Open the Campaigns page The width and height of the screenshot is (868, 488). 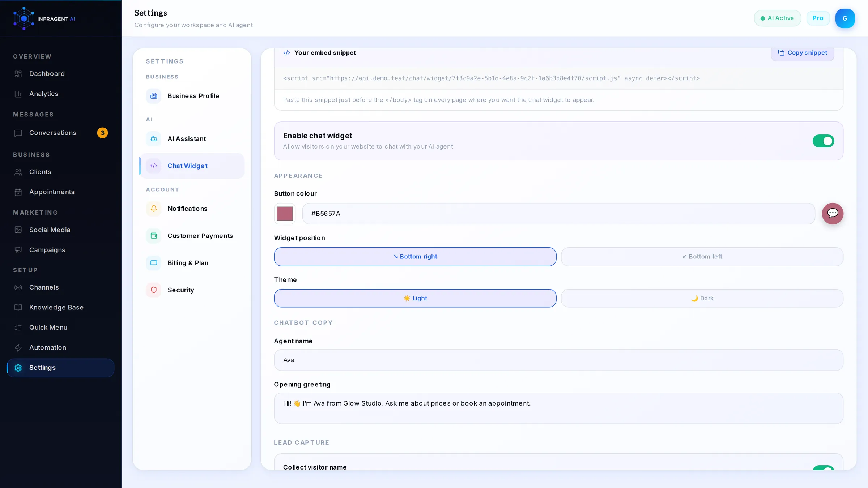60,250
